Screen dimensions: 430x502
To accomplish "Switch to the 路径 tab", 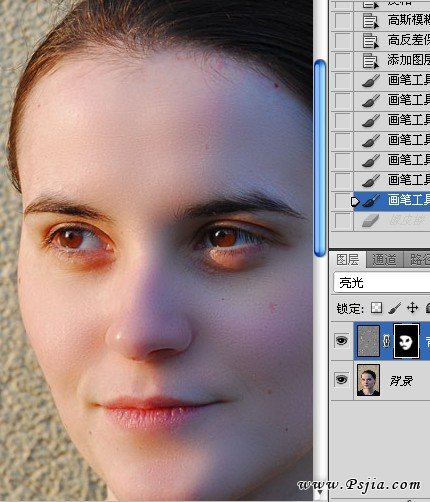I will [x=418, y=260].
